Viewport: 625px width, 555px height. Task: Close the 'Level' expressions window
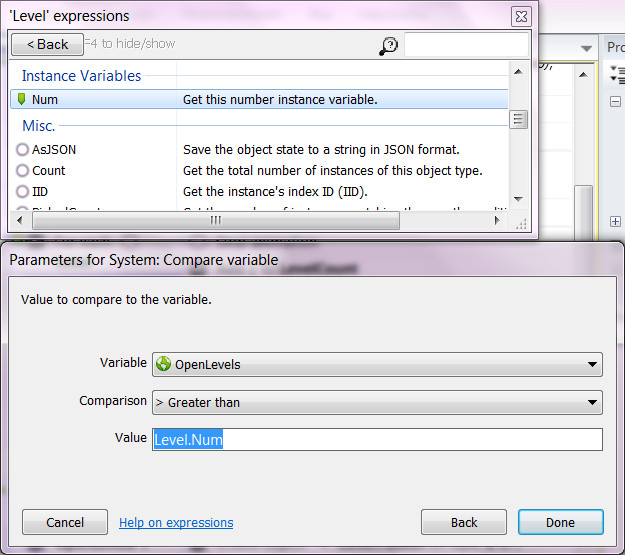(521, 16)
